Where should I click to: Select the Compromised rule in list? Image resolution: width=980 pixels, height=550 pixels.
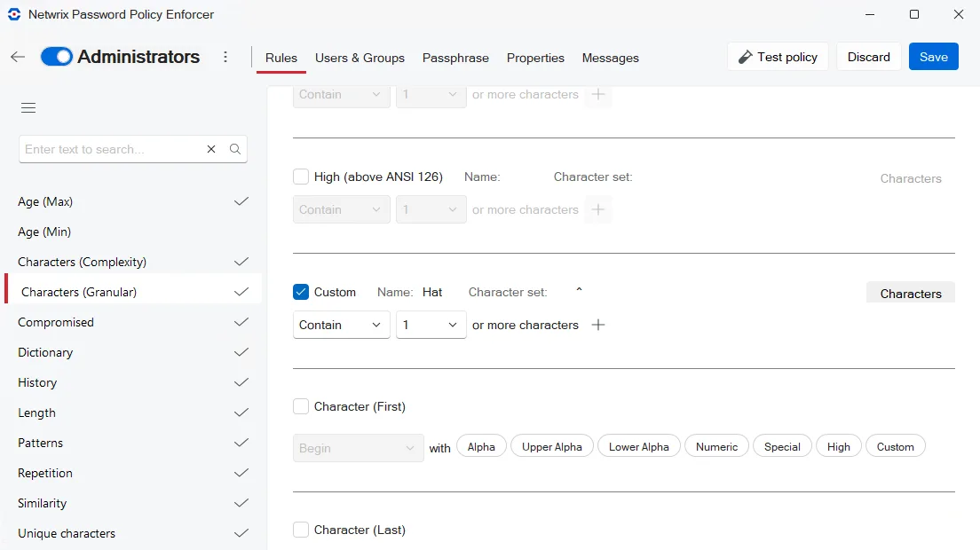133,322
